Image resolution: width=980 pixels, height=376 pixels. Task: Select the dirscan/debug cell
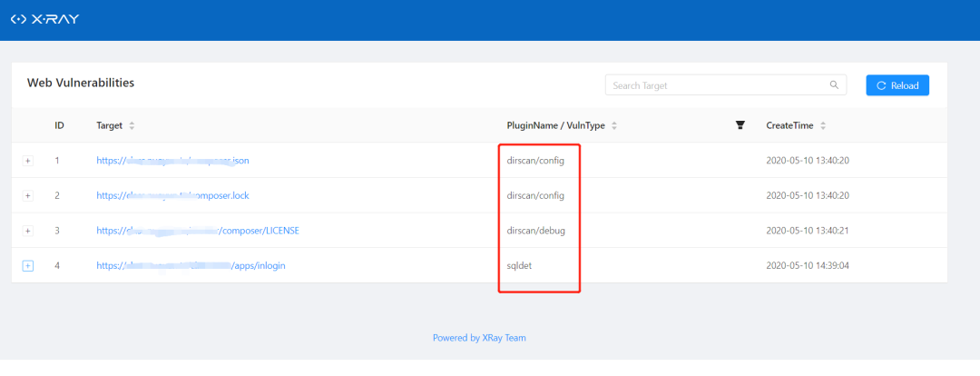[535, 231]
